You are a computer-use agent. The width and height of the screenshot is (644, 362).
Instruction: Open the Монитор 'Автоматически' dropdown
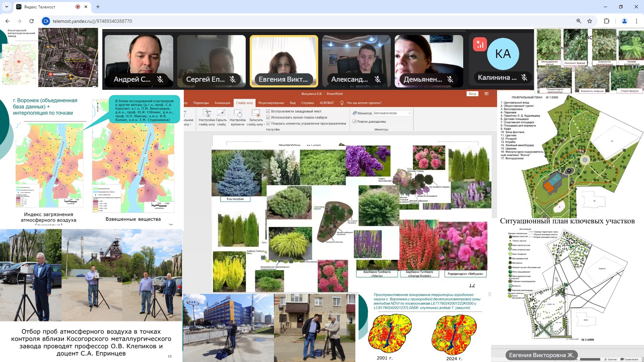(x=392, y=113)
